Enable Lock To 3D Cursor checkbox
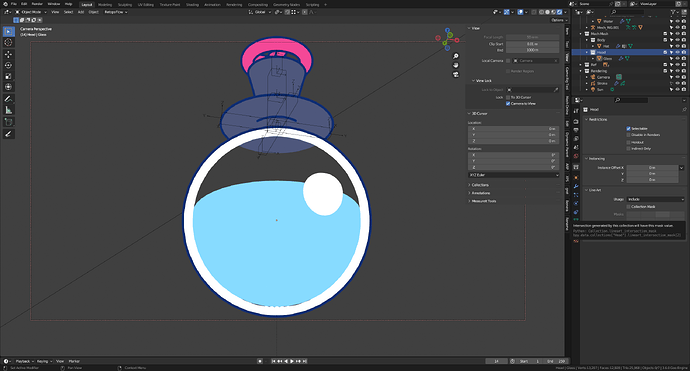The image size is (690, 371). 508,97
